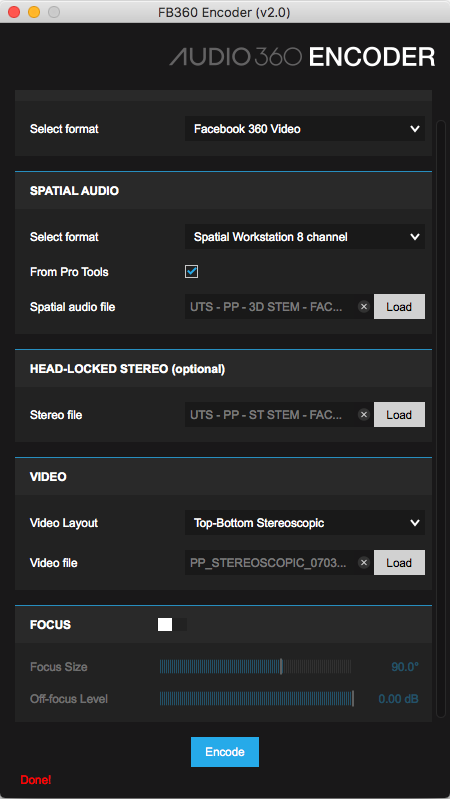The image size is (450, 799).
Task: Click the Audio 360 Encoder logo
Action: pyautogui.click(x=302, y=57)
